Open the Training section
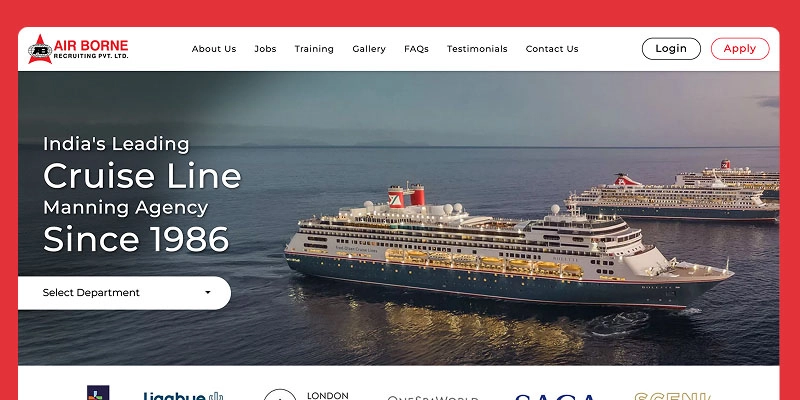Viewport: 800px width, 400px height. (314, 49)
